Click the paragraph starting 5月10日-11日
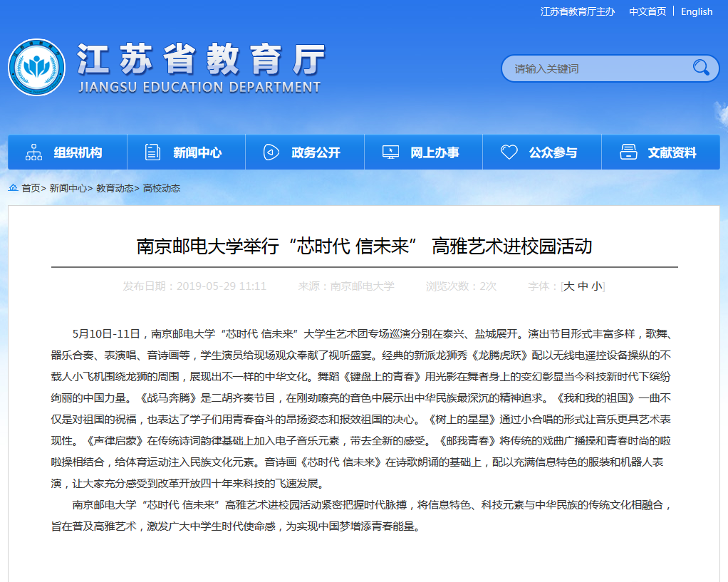The width and height of the screenshot is (728, 582). pyautogui.click(x=361, y=409)
